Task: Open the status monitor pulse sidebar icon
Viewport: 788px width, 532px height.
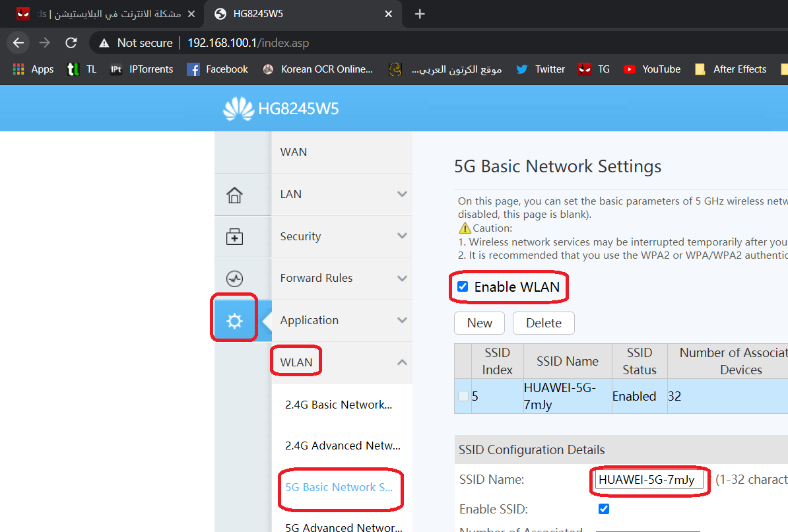Action: pos(235,279)
